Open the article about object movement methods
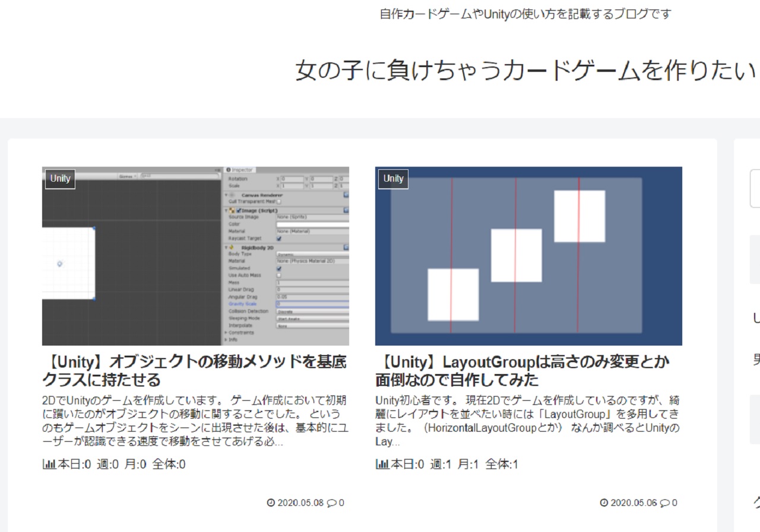760x532 pixels. (194, 370)
